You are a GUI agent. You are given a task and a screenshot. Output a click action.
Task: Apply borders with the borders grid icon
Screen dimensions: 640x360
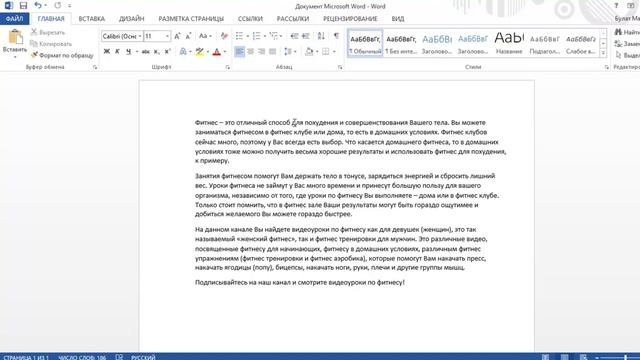[x=326, y=51]
